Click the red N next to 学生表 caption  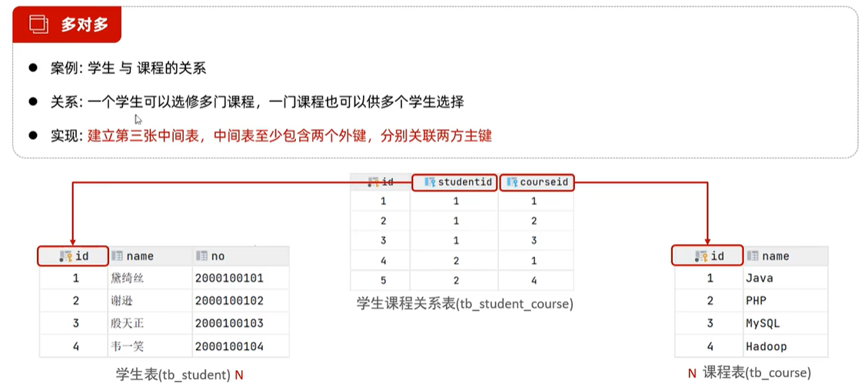tap(239, 375)
